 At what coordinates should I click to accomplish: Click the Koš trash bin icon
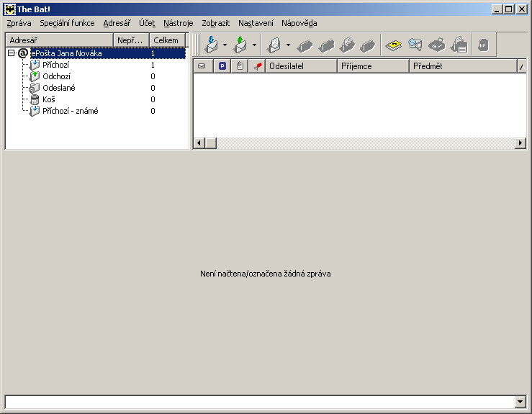pos(35,99)
